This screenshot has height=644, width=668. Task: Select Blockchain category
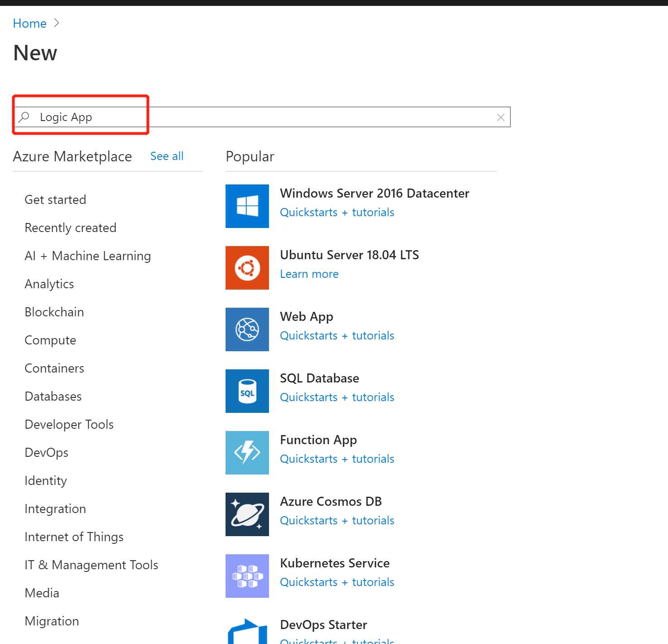(54, 312)
